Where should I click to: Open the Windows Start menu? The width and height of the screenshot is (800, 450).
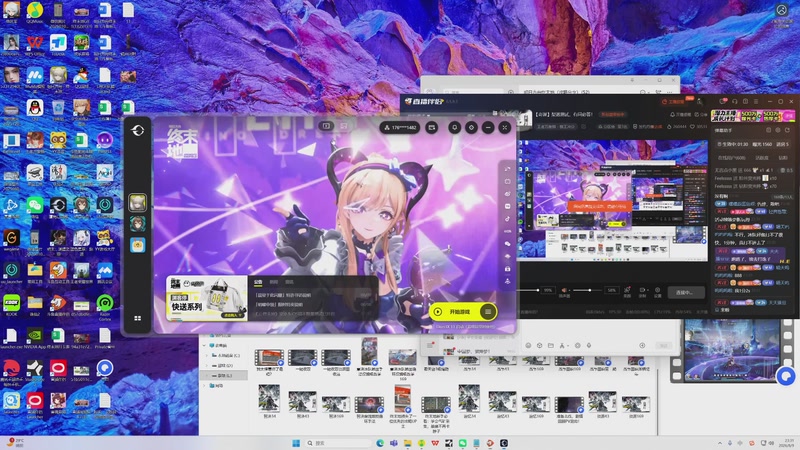pos(296,443)
